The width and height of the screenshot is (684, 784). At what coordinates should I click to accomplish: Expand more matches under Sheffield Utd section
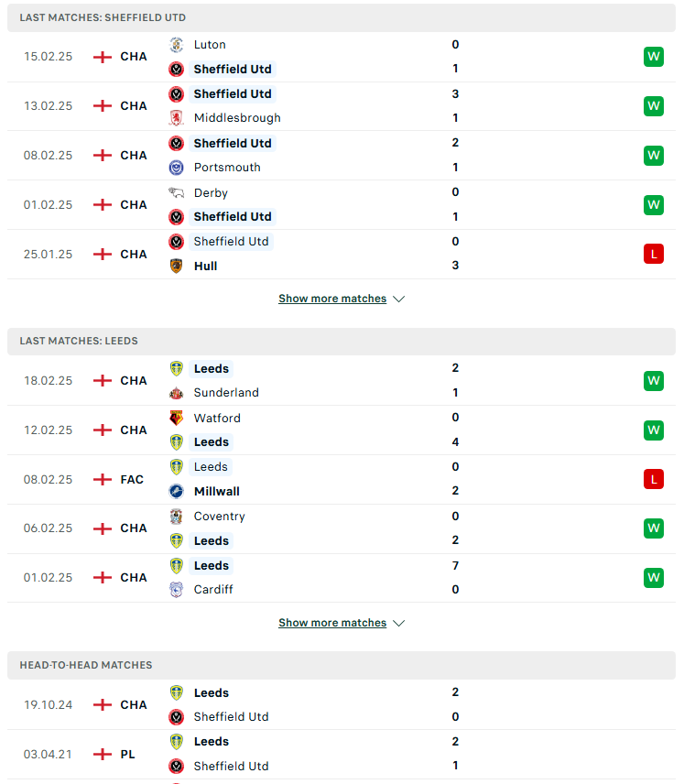332,299
